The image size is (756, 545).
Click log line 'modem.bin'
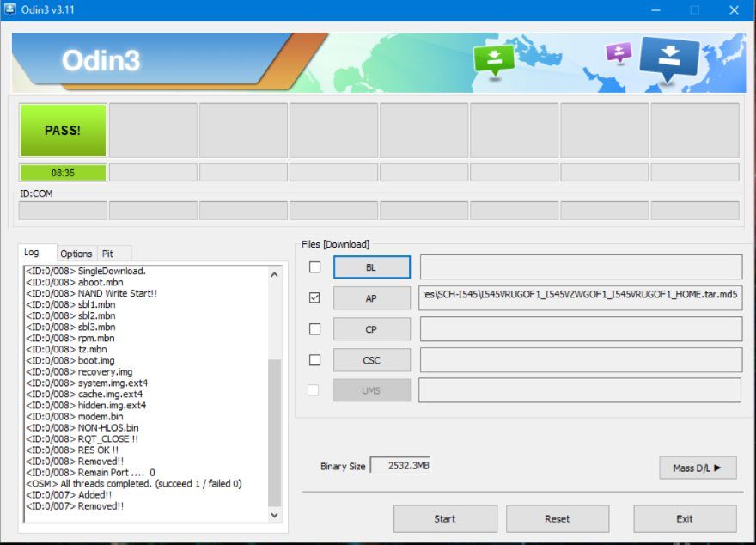74,416
